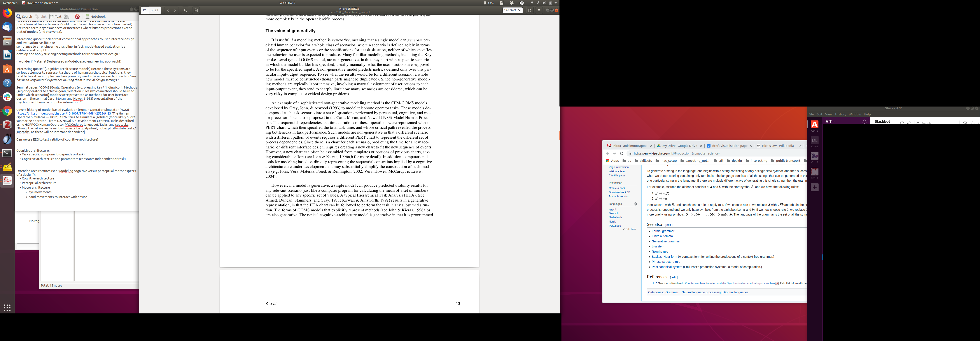
Task: Open the document viewer hamburger menu
Action: (539, 10)
